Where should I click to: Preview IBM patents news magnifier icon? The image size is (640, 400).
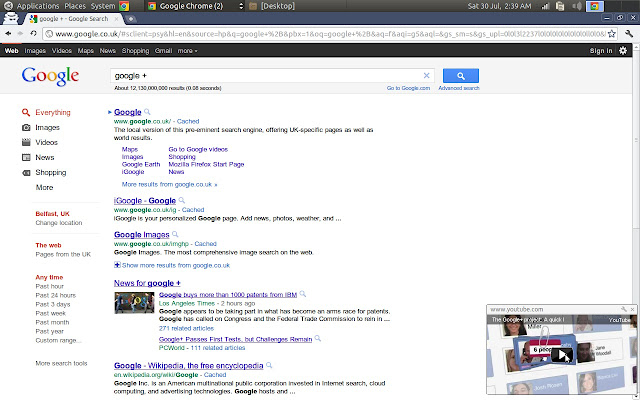pyautogui.click(x=302, y=294)
